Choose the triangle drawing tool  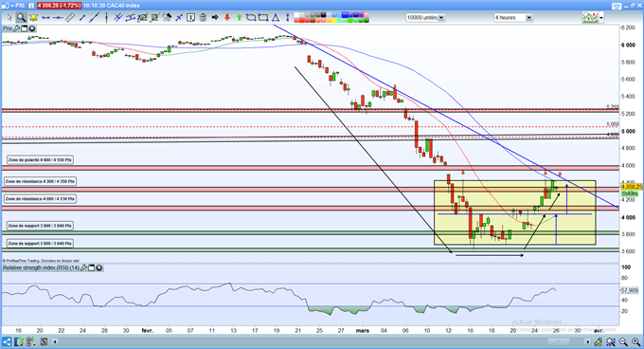[275, 18]
